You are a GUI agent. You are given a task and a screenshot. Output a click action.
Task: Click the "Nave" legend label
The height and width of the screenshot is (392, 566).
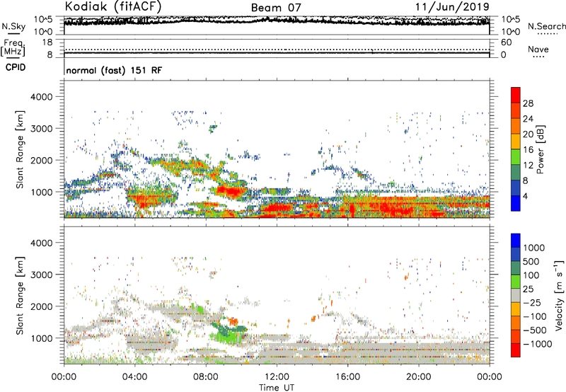coord(538,50)
